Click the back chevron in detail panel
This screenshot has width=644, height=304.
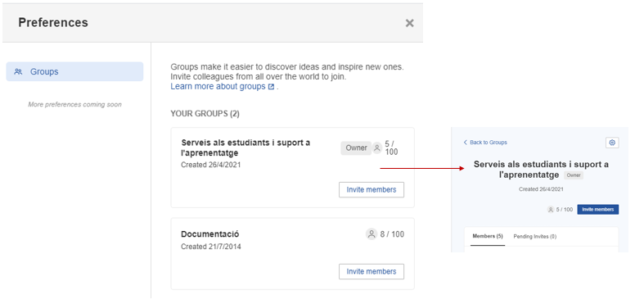click(x=466, y=143)
